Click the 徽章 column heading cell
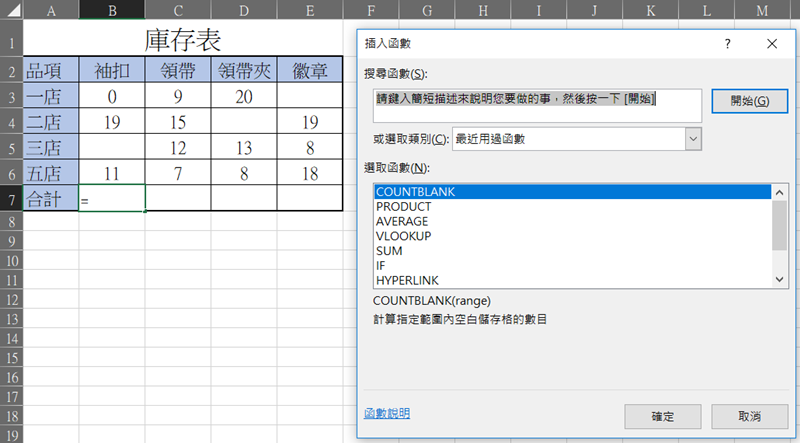The image size is (800, 443). (310, 70)
